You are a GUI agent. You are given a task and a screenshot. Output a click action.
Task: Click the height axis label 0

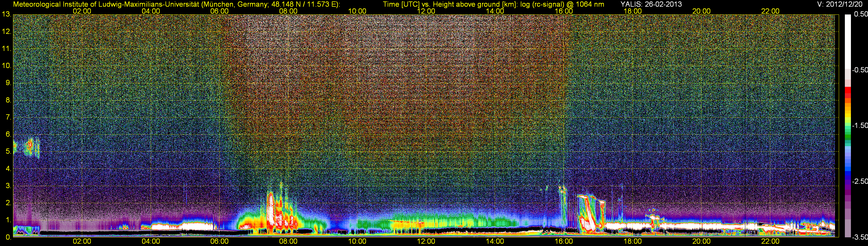click(x=8, y=237)
